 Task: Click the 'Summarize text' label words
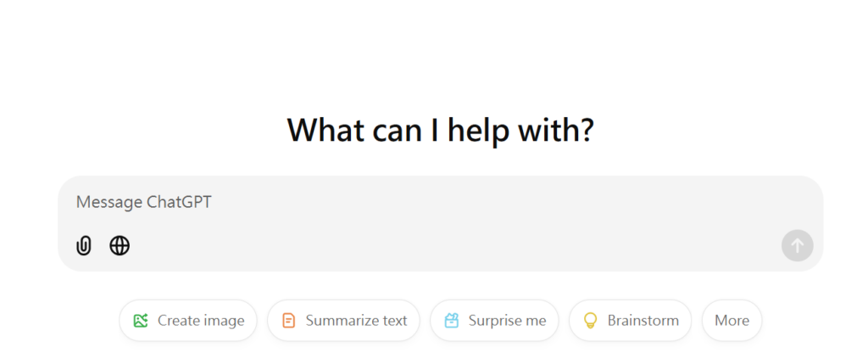pos(357,320)
